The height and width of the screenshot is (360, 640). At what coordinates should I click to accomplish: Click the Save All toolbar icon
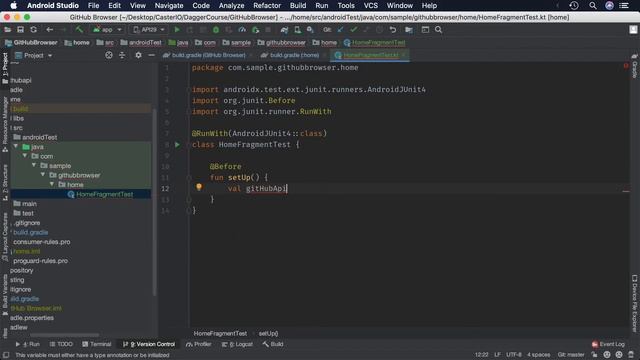pos(20,30)
